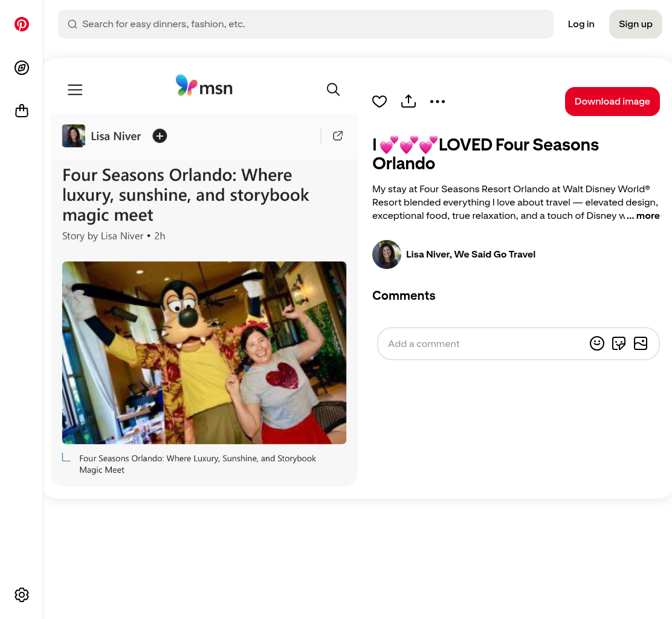The image size is (672, 619).
Task: Open the three-dot more options menu
Action: tap(437, 102)
